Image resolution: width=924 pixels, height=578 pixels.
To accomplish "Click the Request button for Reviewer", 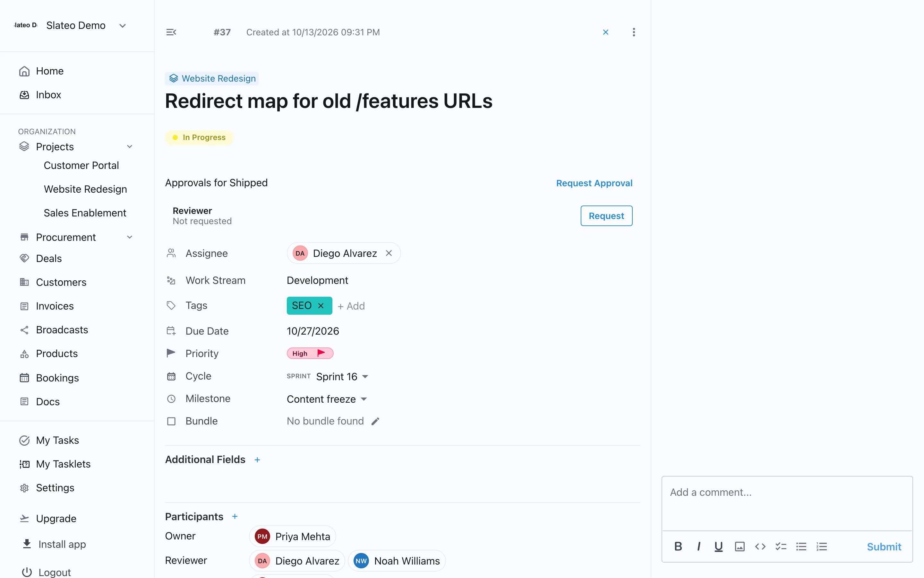I will [606, 215].
